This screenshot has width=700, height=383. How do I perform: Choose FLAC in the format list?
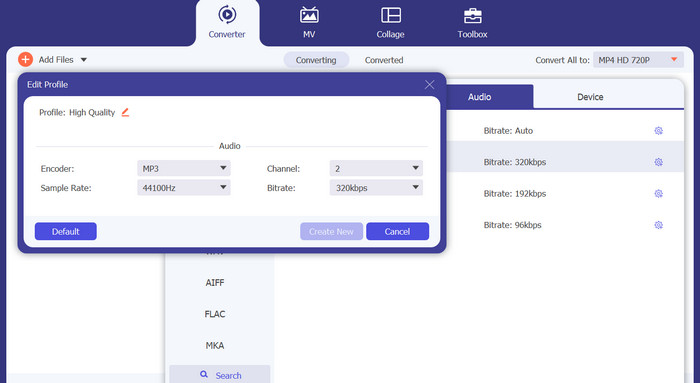click(215, 314)
